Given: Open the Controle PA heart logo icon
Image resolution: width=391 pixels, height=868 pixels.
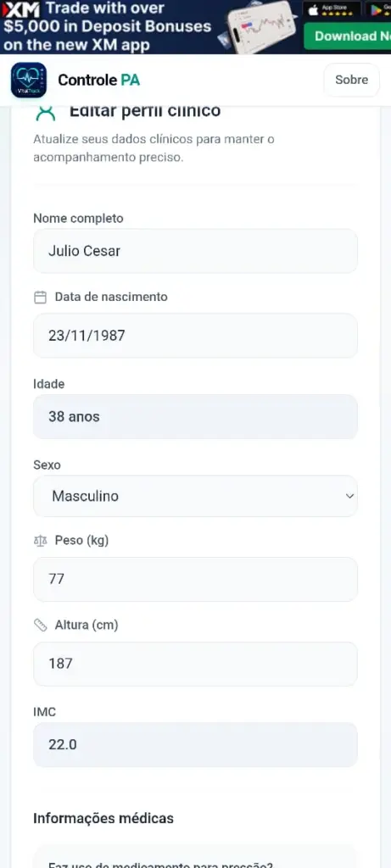Looking at the screenshot, I should (28, 81).
